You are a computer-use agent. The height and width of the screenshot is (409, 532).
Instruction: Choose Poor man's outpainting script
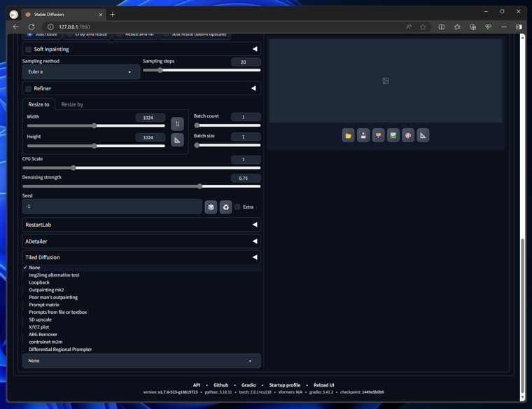point(141,298)
